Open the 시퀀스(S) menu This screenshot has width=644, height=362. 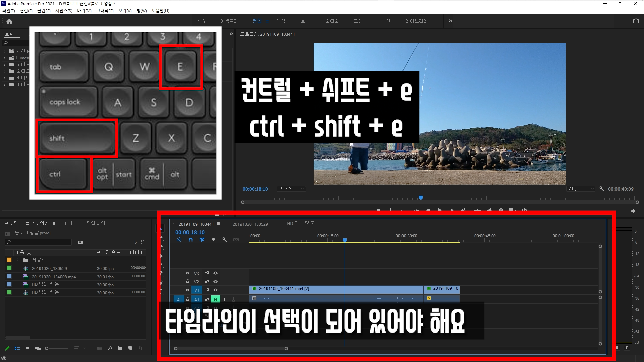point(63,11)
